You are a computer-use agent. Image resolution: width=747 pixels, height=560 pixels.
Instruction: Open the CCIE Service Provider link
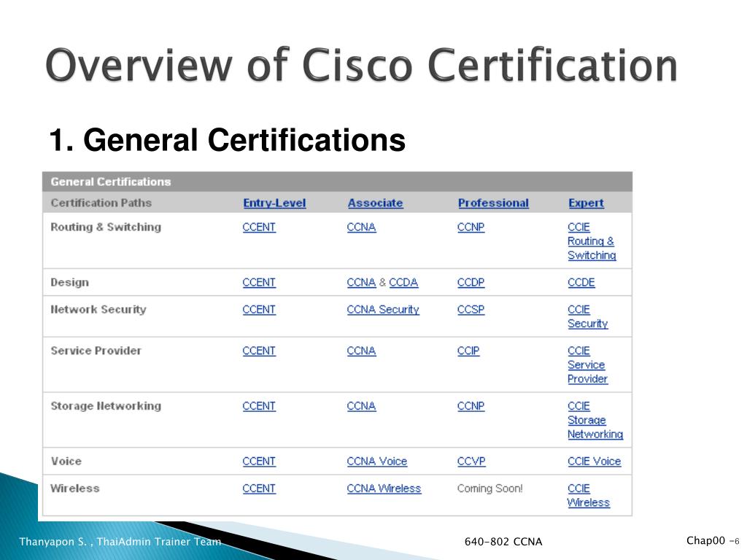(588, 365)
